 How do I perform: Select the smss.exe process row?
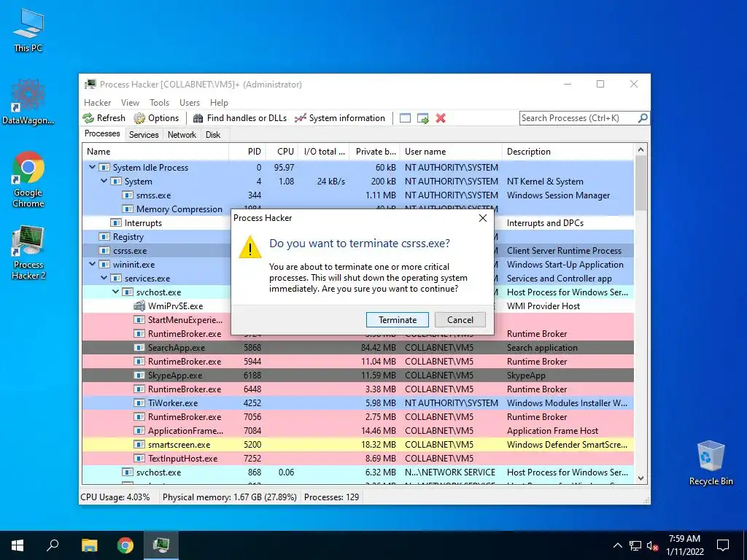click(357, 195)
